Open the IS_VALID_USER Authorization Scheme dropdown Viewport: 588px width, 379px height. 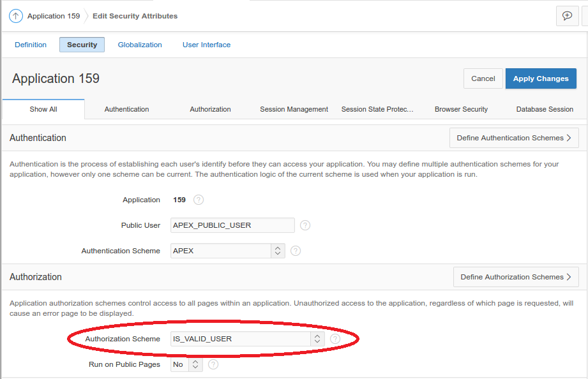(x=317, y=339)
